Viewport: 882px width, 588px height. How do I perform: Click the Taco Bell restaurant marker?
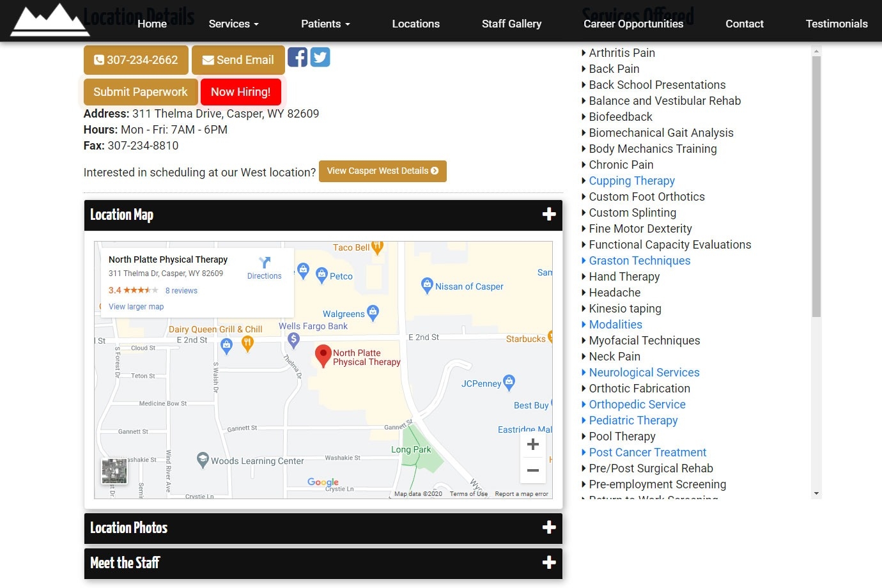pos(377,247)
